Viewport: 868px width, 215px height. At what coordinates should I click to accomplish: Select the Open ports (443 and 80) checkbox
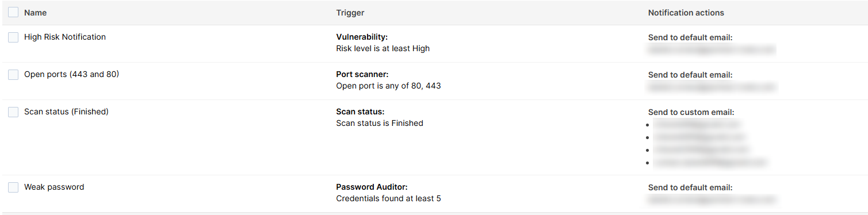coord(13,75)
